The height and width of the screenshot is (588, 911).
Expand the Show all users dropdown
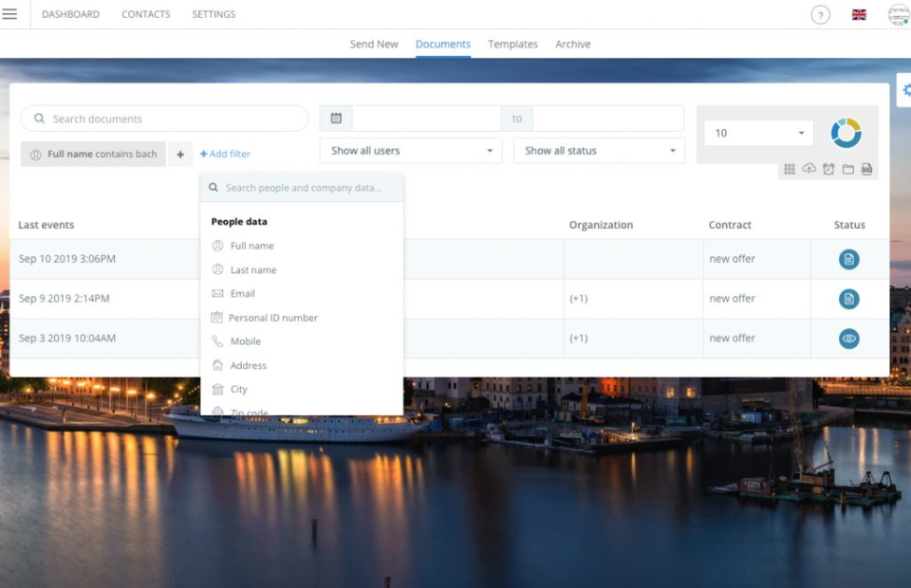pyautogui.click(x=412, y=151)
